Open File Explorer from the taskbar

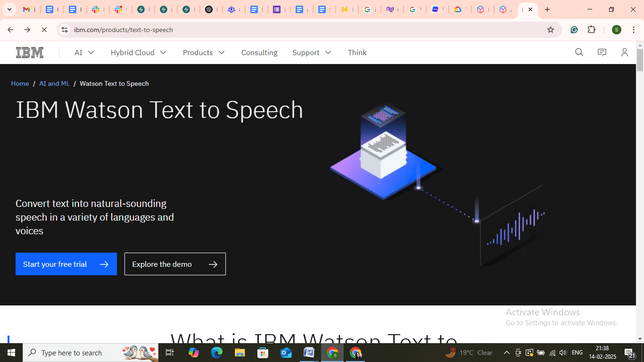240,353
